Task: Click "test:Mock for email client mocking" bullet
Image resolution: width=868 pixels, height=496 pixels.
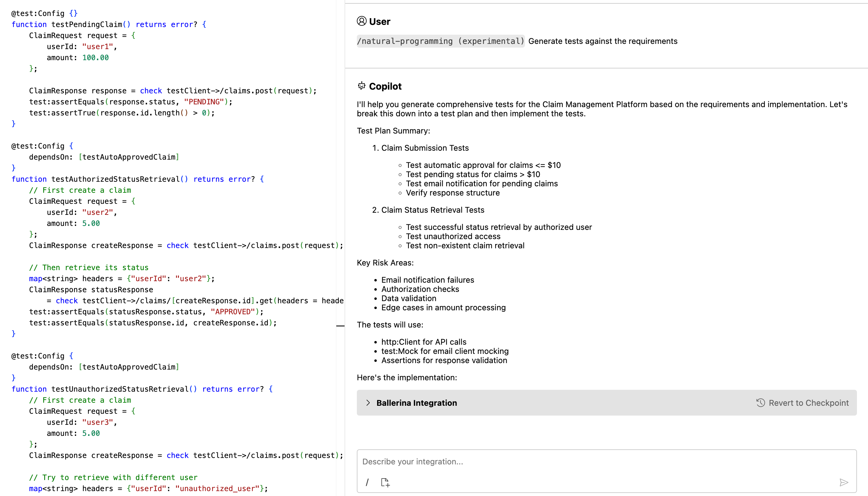Action: [445, 351]
